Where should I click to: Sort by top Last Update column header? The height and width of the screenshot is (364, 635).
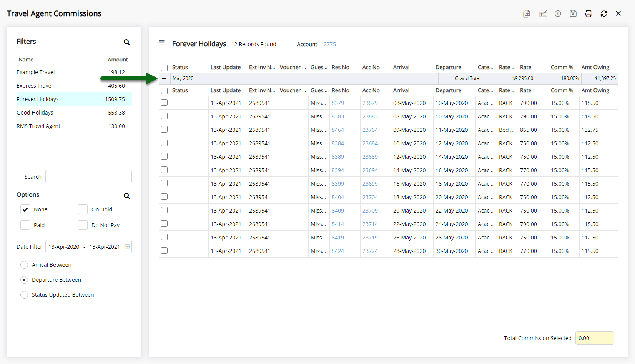(226, 67)
